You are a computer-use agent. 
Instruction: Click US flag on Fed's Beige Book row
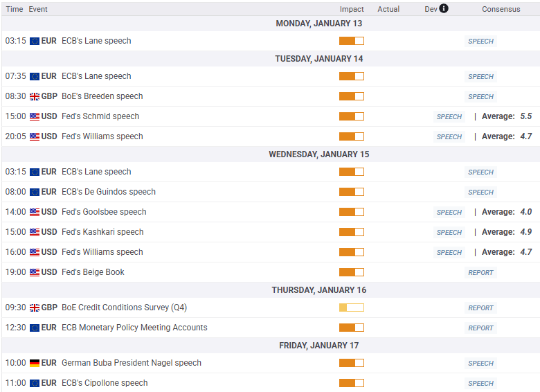[35, 272]
